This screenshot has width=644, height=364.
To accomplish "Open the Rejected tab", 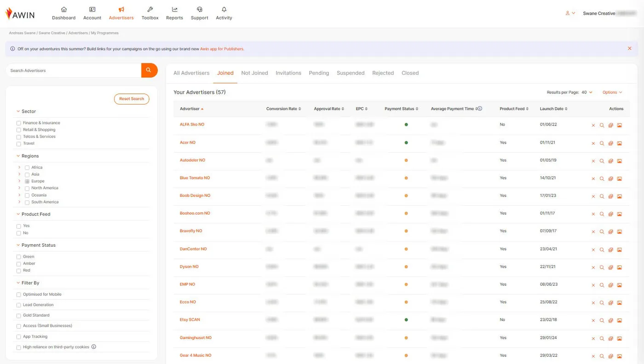I will coord(383,73).
